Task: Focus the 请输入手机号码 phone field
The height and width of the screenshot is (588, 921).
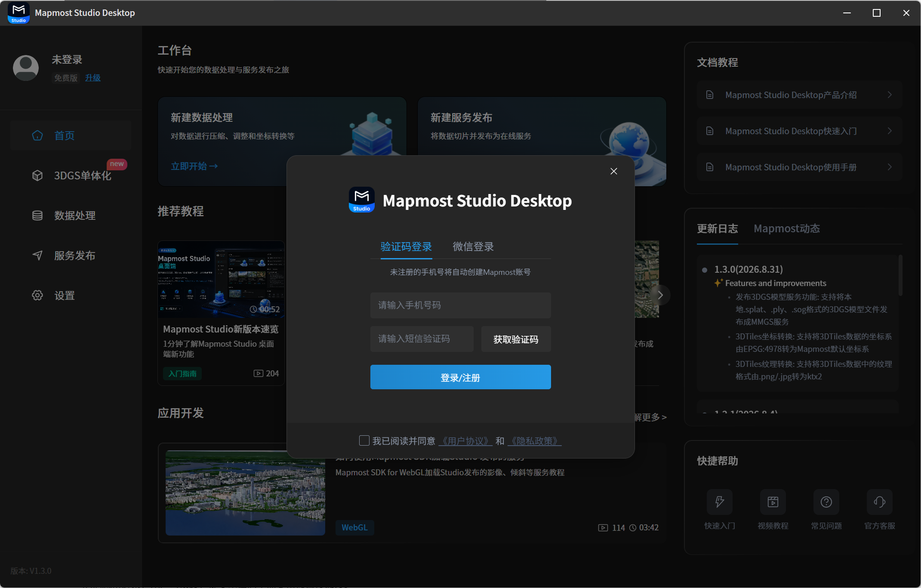Action: click(x=460, y=305)
